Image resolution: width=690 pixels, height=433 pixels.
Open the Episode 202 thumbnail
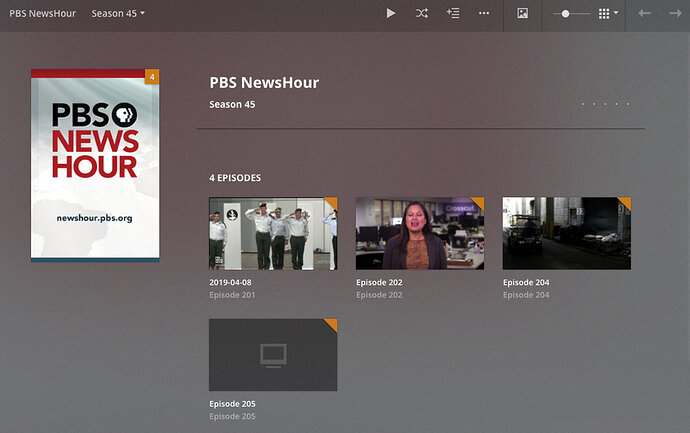pyautogui.click(x=420, y=233)
